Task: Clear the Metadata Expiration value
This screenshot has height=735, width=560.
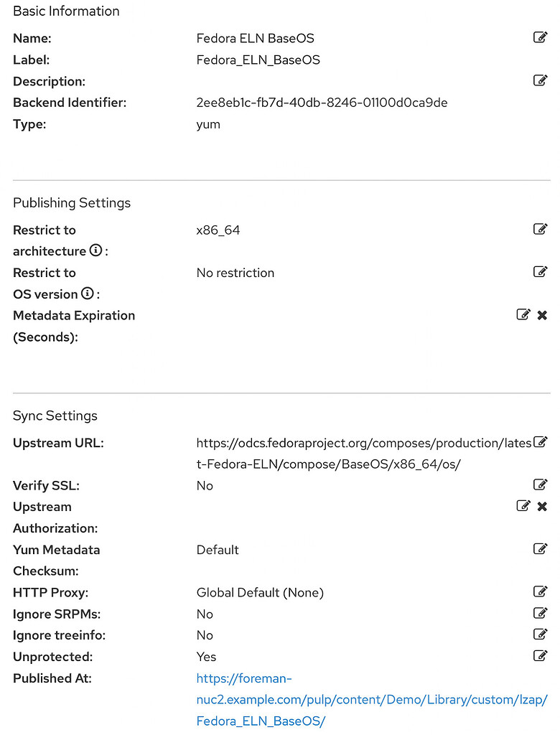Action: coord(543,314)
